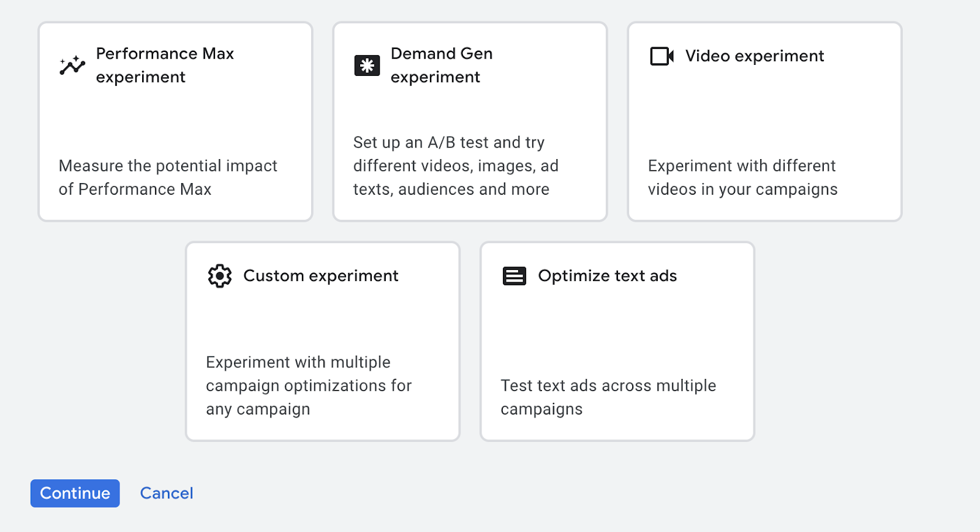Select the Demand Gen experiment title

coord(442,65)
